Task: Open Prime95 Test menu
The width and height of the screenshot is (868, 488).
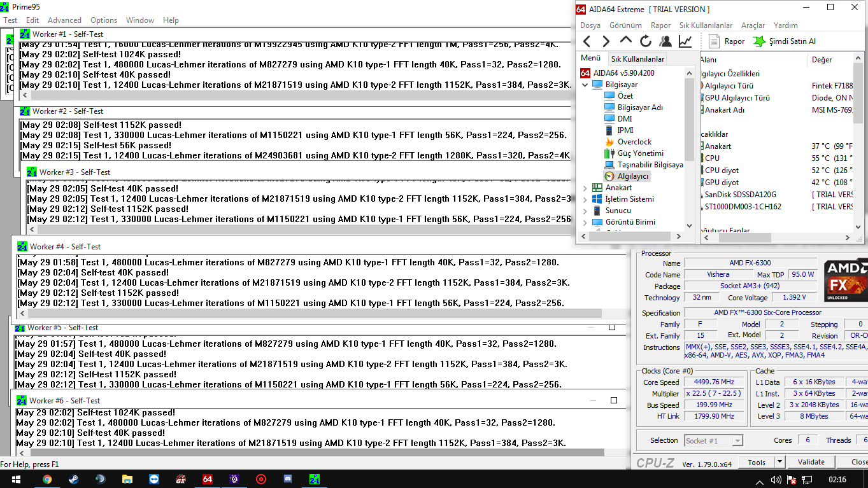Action: [x=10, y=20]
